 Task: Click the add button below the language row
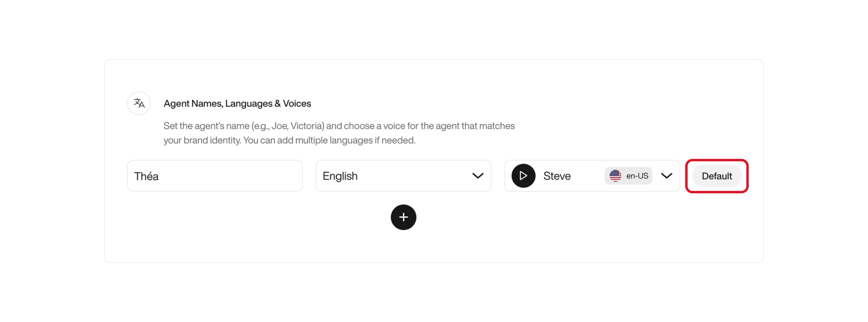403,217
